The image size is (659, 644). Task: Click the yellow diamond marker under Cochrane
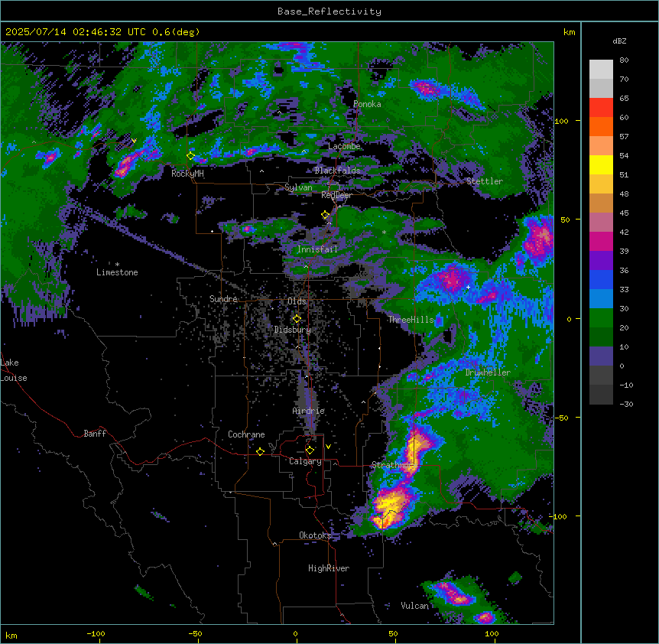[260, 451]
